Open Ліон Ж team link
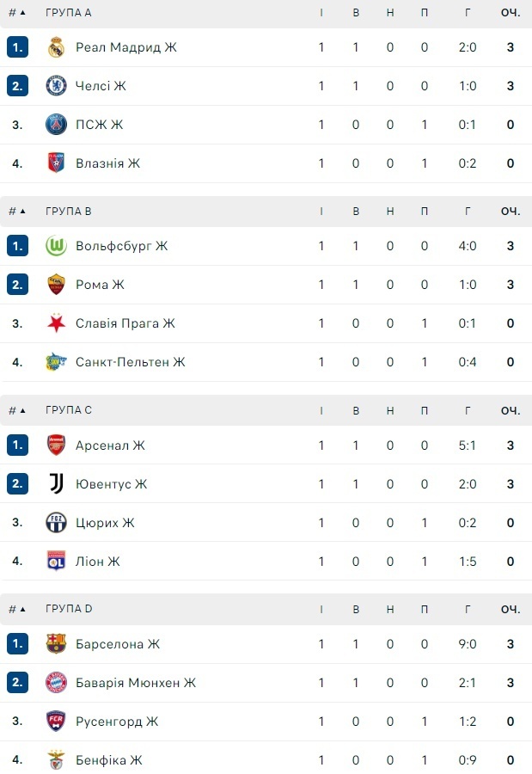Screen dimensions: 532x774 click(97, 562)
